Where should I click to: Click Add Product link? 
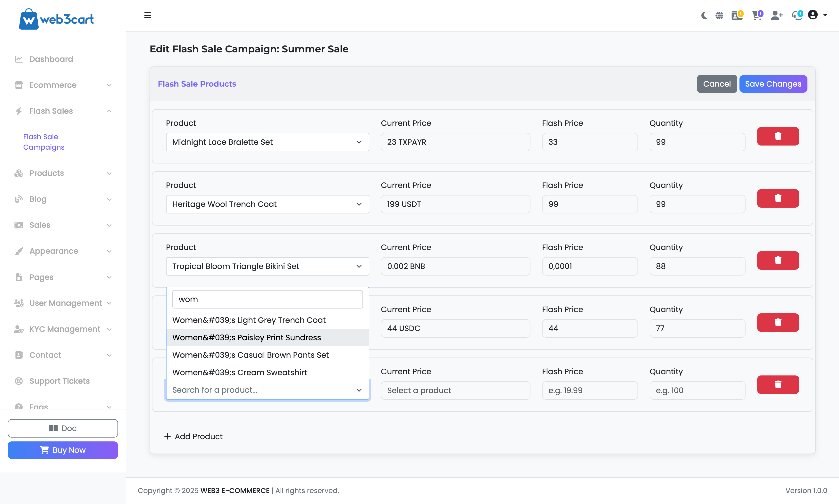click(x=193, y=436)
